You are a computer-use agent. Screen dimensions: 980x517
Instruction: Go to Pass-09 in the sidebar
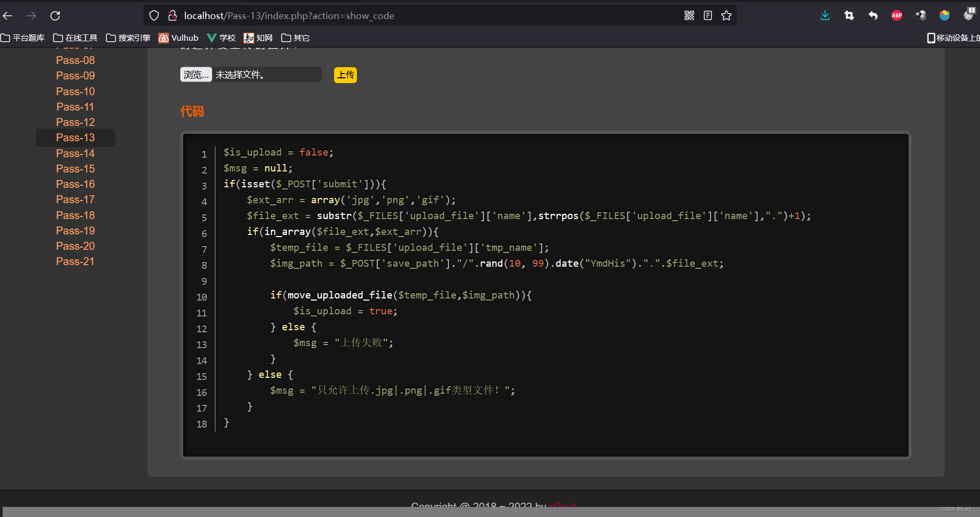pos(75,76)
